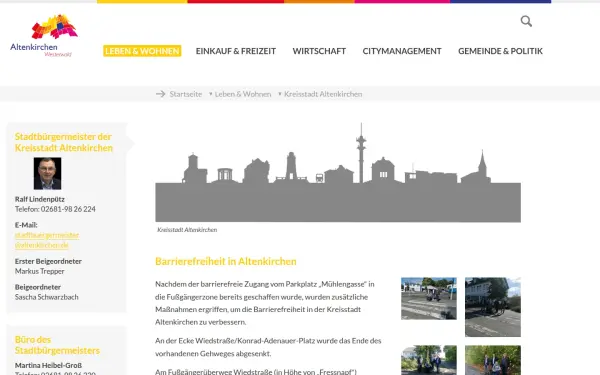Open the search magnifier icon

[526, 21]
